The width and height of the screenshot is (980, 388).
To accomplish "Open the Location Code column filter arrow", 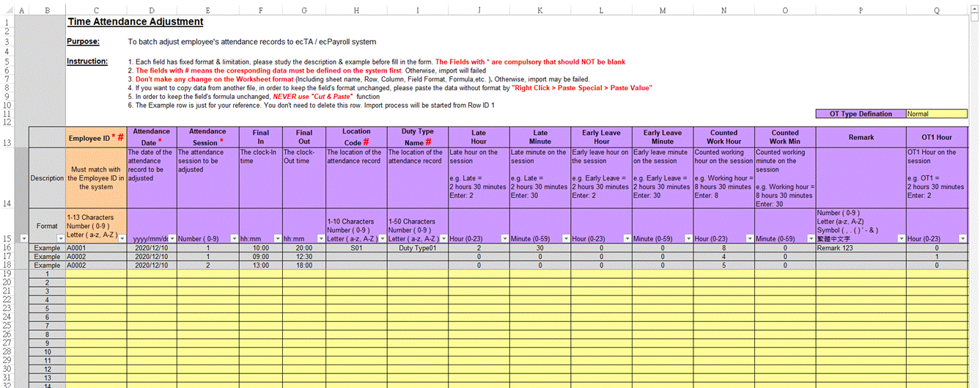I will tap(381, 239).
